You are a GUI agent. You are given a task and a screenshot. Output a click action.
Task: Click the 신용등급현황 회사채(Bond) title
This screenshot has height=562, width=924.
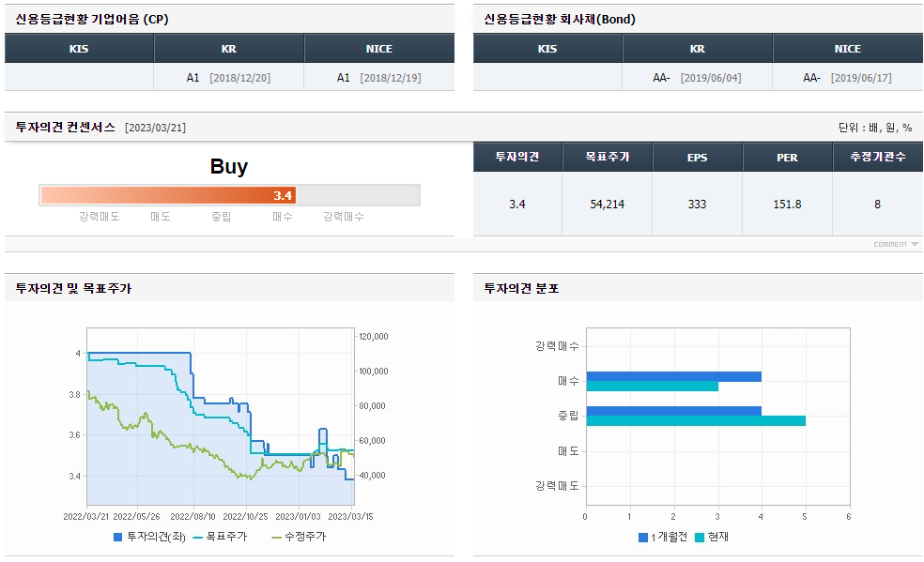[560, 19]
